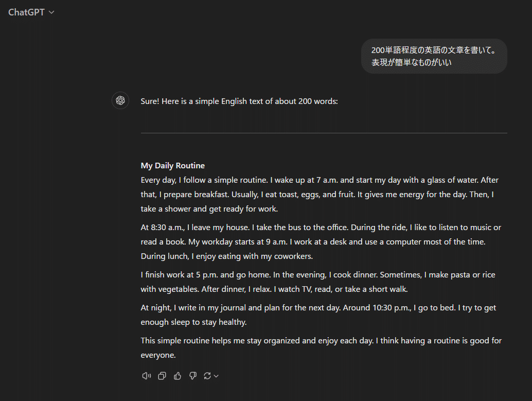Click the paragraph starting "Every day, I follow"
The height and width of the screenshot is (401, 532).
click(319, 195)
